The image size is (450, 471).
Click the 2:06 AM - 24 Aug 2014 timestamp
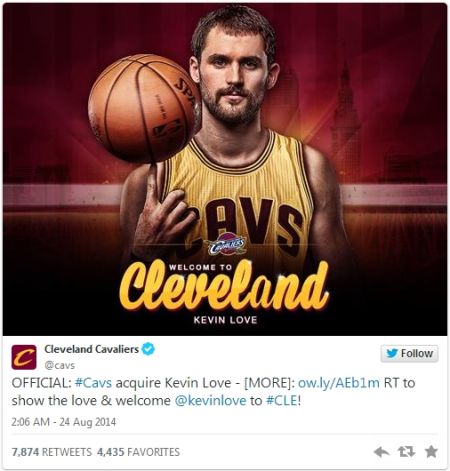[x=64, y=422]
